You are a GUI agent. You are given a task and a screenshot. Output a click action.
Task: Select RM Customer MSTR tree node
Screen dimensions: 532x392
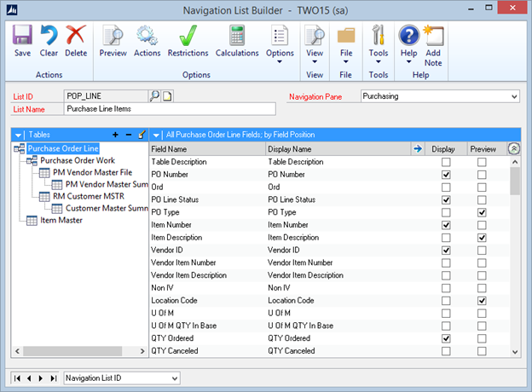click(x=88, y=196)
